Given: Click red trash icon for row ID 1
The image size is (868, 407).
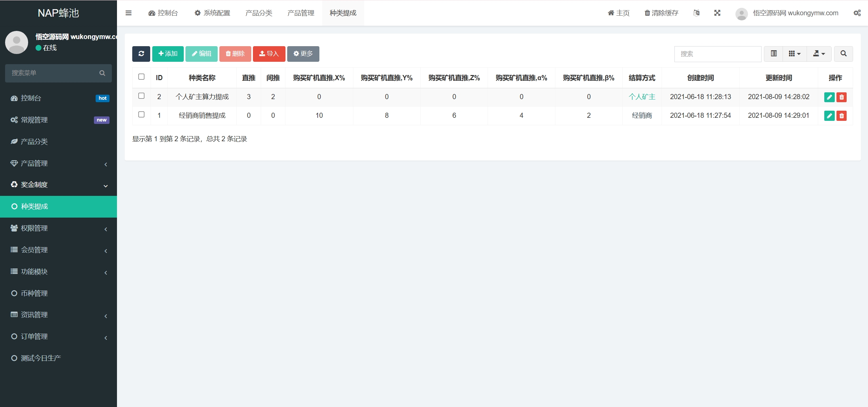Looking at the screenshot, I should click(842, 116).
